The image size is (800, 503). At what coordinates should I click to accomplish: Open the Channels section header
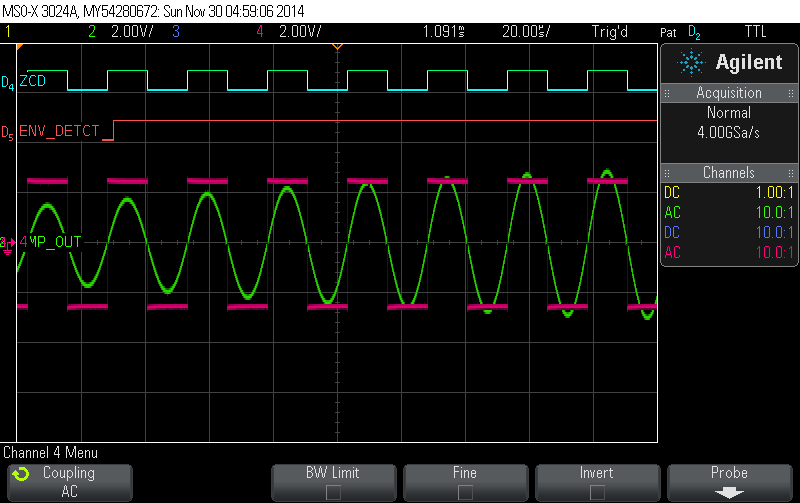[729, 173]
